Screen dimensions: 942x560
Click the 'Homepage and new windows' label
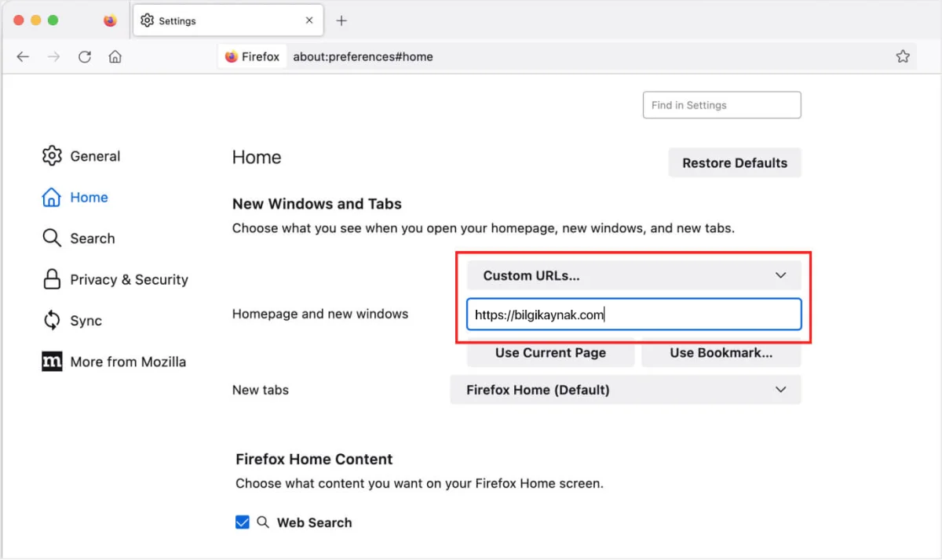[320, 314]
